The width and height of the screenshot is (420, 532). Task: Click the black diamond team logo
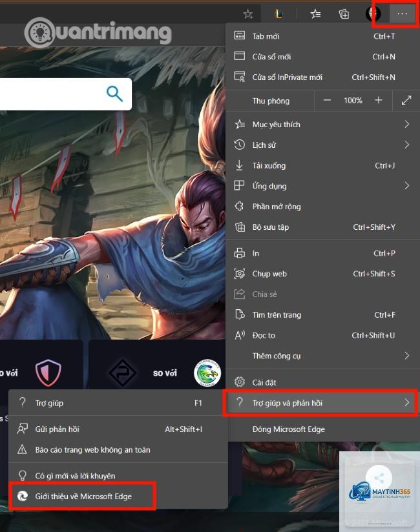tap(122, 373)
